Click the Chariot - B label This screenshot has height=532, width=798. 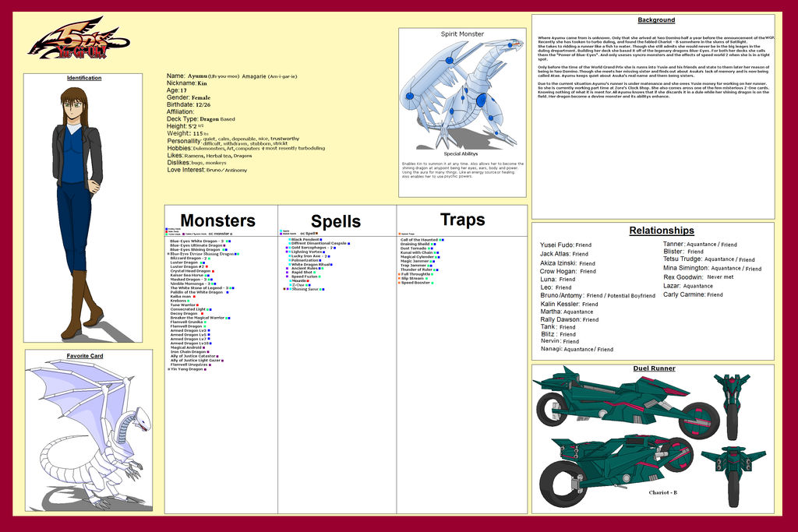(x=662, y=492)
